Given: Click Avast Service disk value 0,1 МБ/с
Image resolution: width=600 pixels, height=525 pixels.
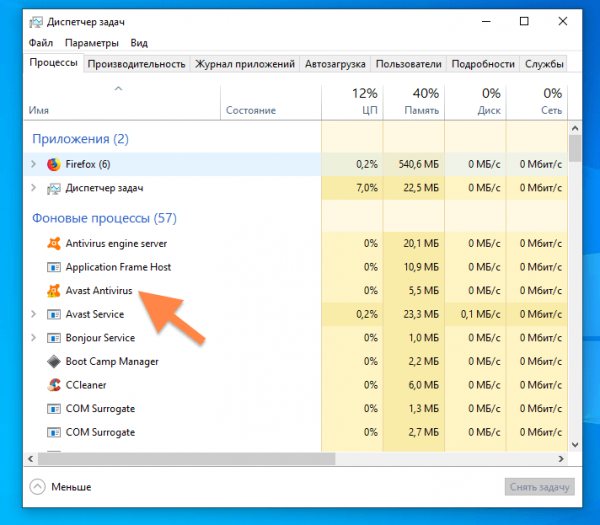Looking at the screenshot, I should coord(481,315).
